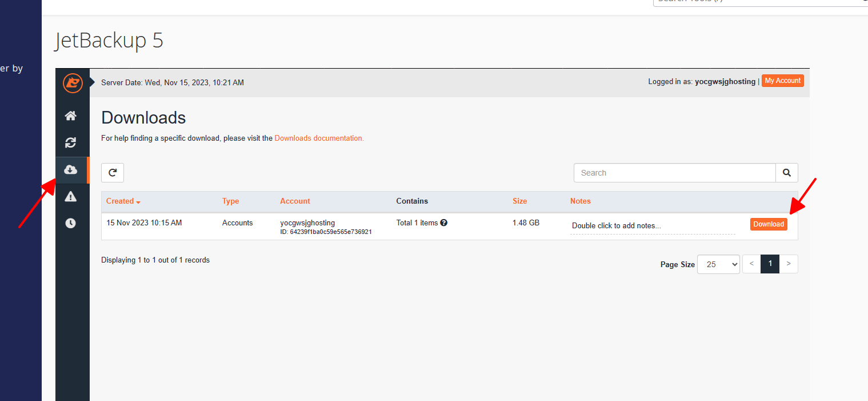Image resolution: width=868 pixels, height=401 pixels.
Task: Click the '15 Nov 2023 10:15 AM' cell
Action: point(144,223)
